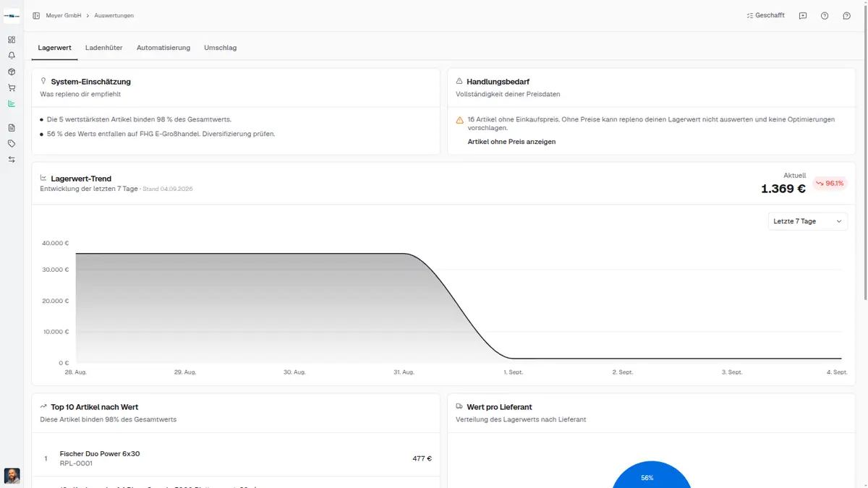Click the blue 56% pie chart segment
Screen dimensions: 868x488
point(651,476)
